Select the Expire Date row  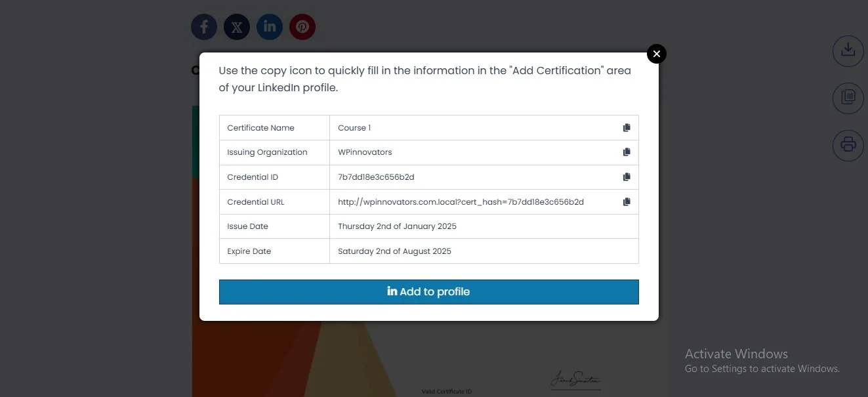click(274, 251)
